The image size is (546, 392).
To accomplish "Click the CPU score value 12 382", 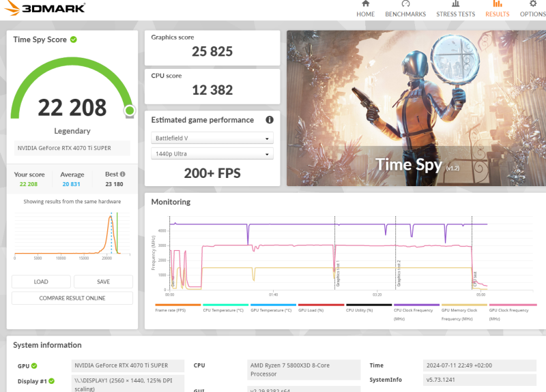I will click(212, 90).
